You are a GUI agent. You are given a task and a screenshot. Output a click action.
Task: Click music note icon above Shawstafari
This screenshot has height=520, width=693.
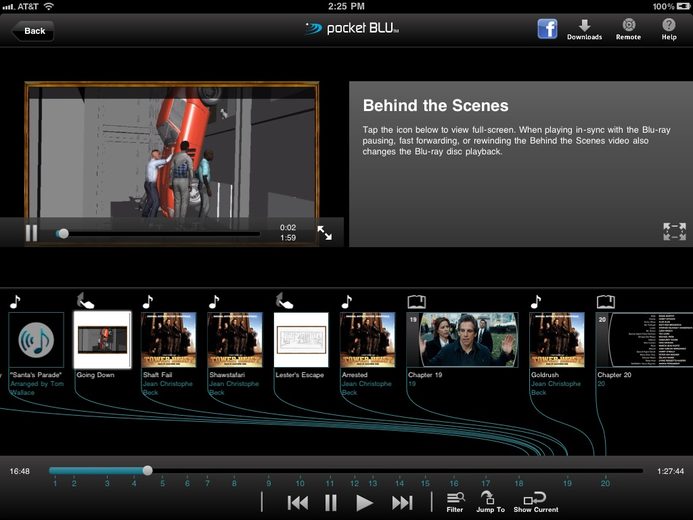tap(214, 302)
